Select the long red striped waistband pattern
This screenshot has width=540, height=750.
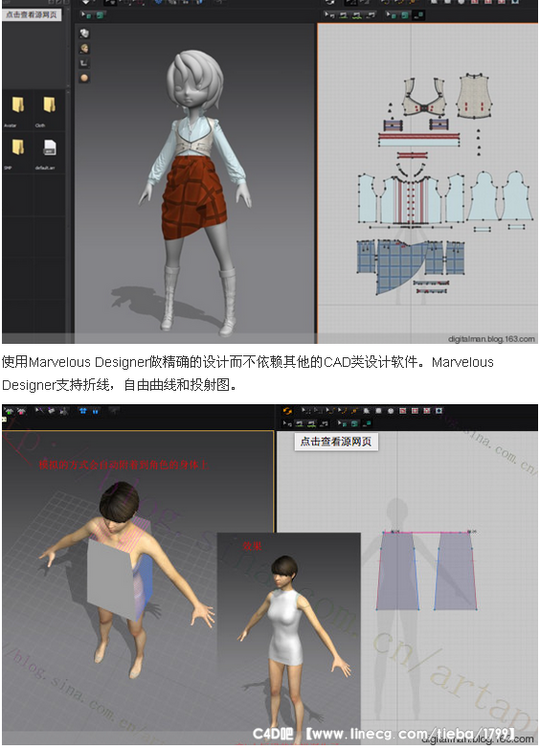419,139
